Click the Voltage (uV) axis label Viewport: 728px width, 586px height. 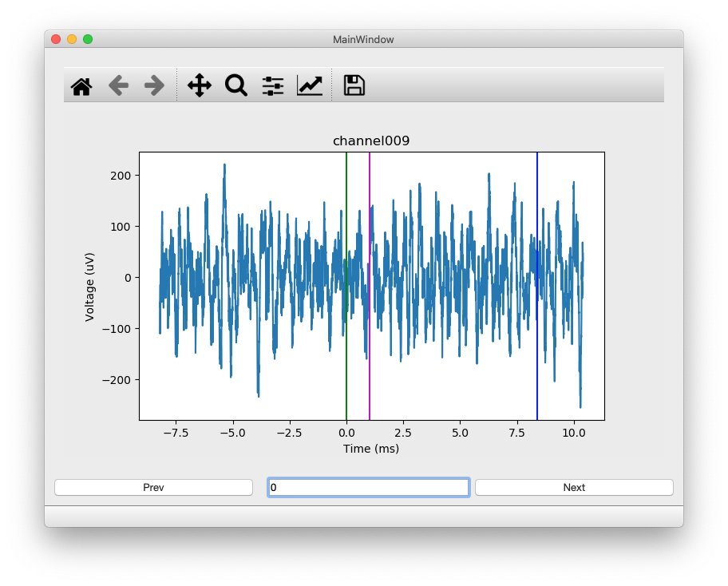pyautogui.click(x=89, y=287)
